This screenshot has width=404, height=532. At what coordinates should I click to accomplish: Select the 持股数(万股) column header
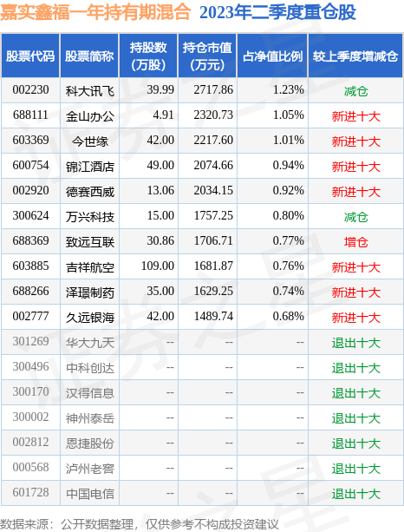click(148, 56)
